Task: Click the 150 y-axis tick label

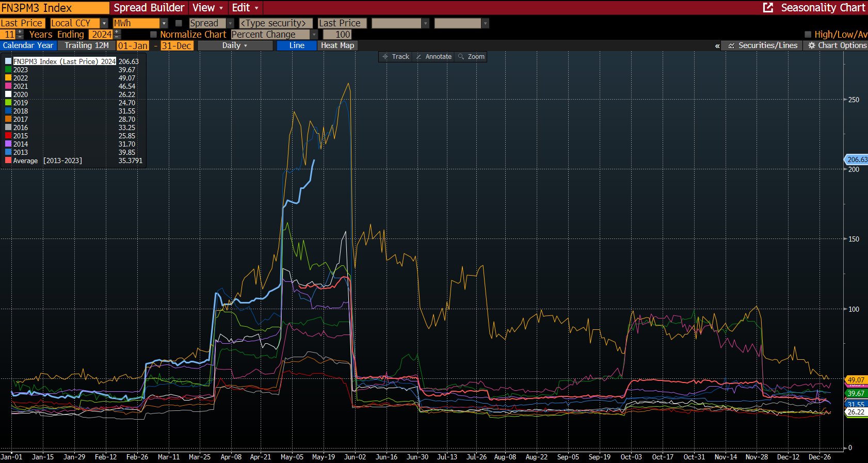Action: (x=854, y=239)
